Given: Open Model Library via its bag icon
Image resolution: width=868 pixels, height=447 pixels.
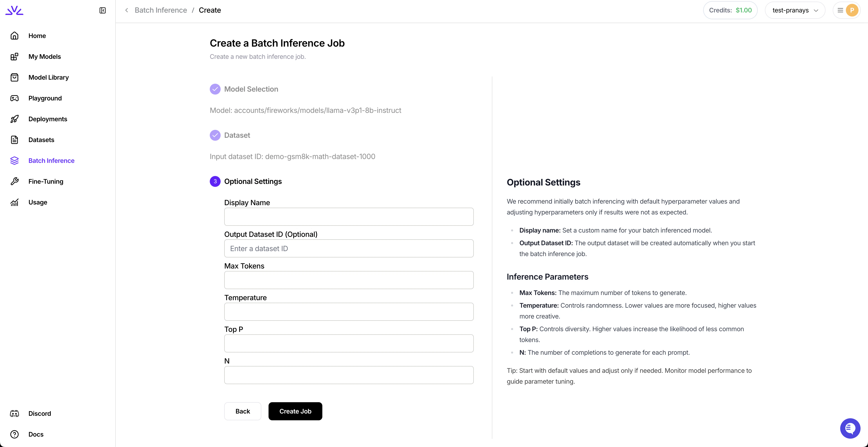Looking at the screenshot, I should [x=15, y=77].
